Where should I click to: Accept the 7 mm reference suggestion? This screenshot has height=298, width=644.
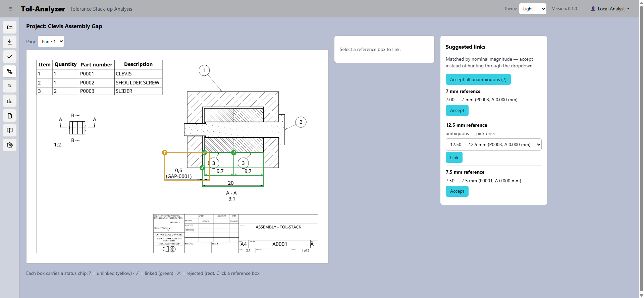pos(457,110)
